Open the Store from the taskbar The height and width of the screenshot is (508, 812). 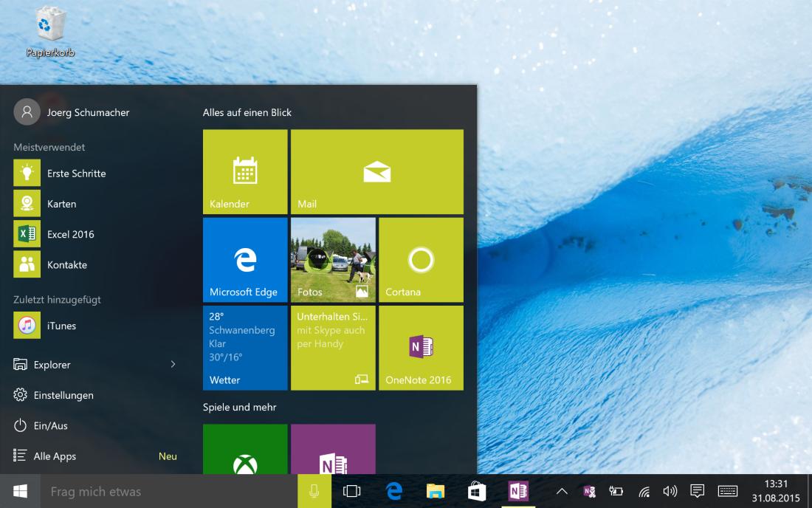pyautogui.click(x=476, y=491)
